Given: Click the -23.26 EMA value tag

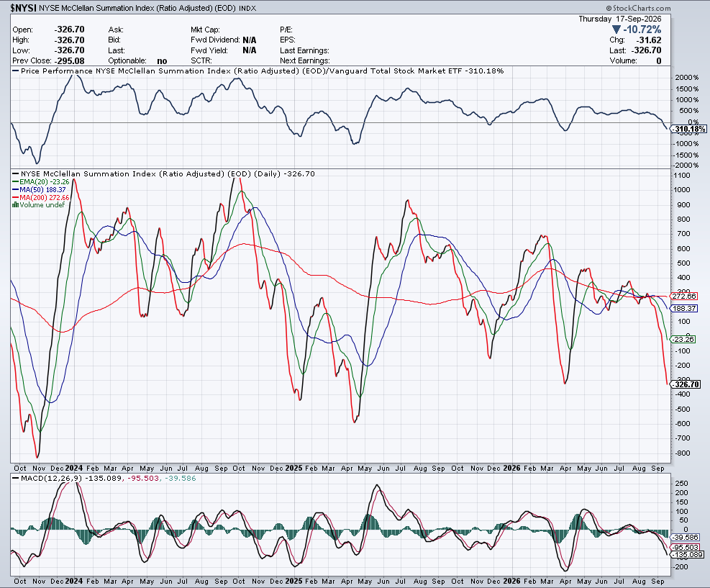Looking at the screenshot, I should point(683,339).
